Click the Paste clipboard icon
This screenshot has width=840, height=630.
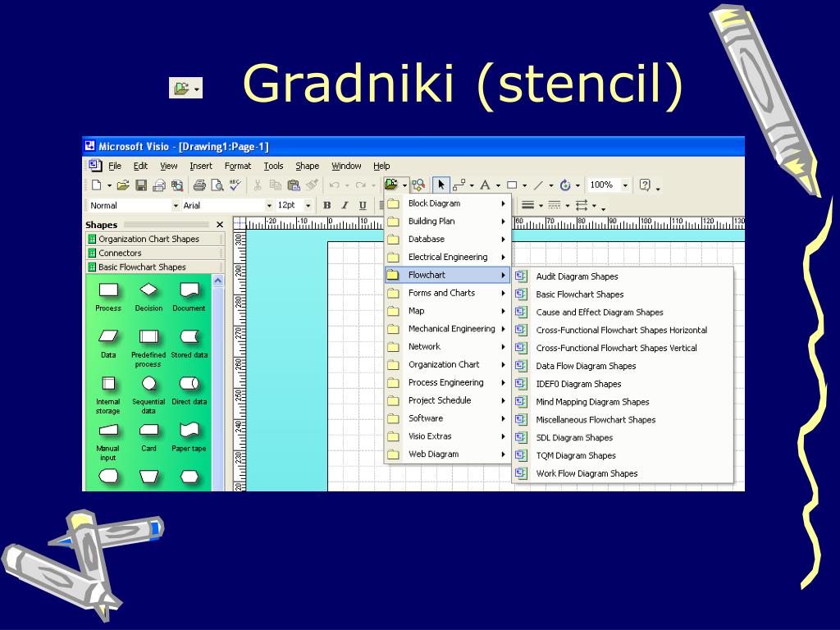click(x=294, y=185)
